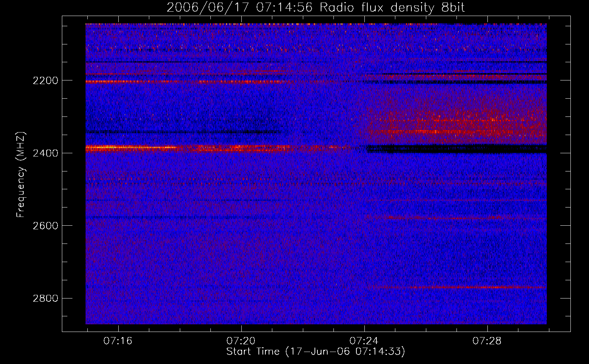Image resolution: width=589 pixels, height=364 pixels.
Task: Click the 2800 frequency tick label
Action: (x=46, y=298)
